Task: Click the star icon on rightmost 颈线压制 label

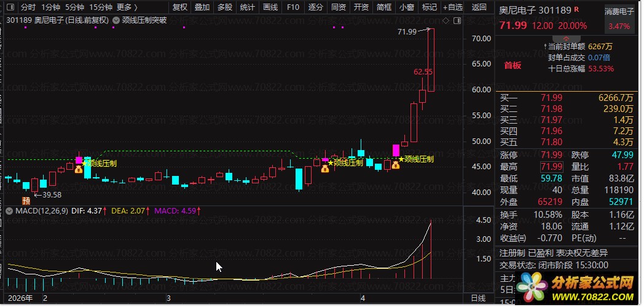Action: (x=401, y=159)
